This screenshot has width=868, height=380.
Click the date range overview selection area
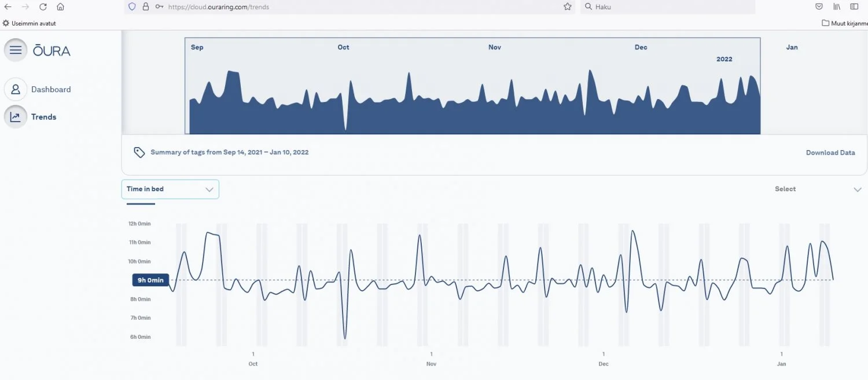[472, 87]
